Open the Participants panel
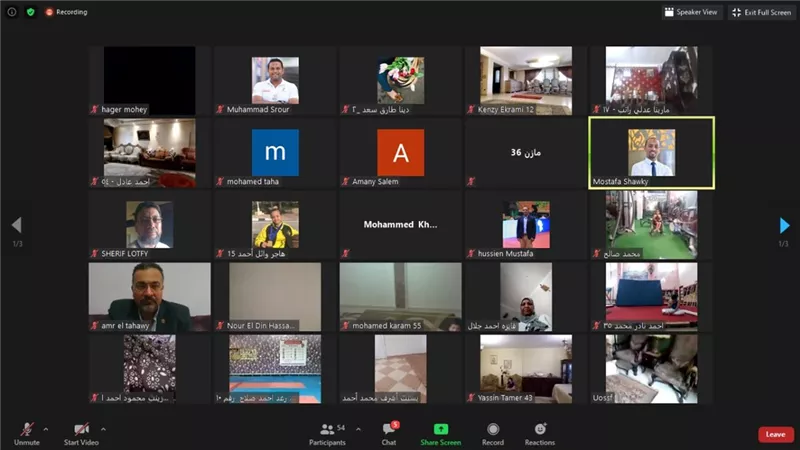The image size is (800, 450). pos(328,434)
